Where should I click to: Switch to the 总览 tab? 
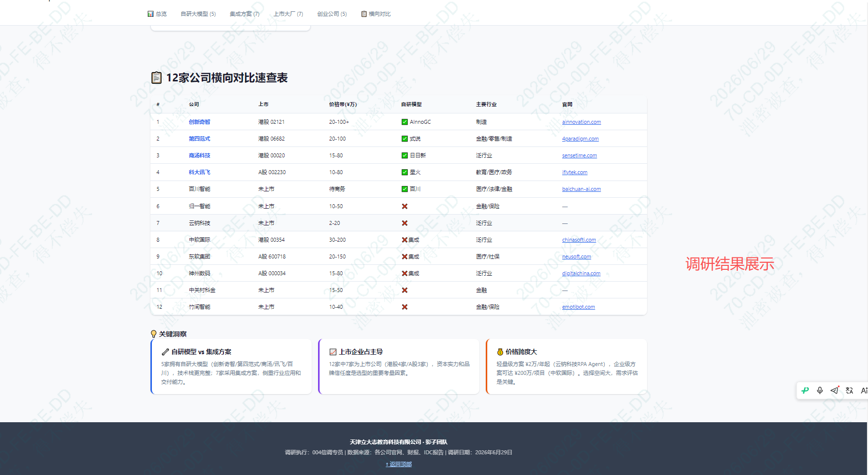[157, 14]
